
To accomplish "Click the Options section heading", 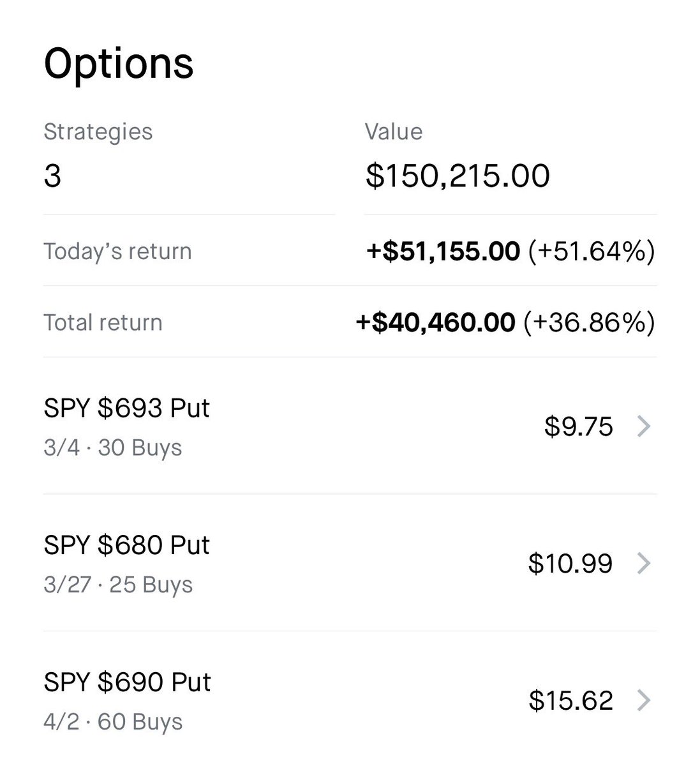I will point(118,63).
